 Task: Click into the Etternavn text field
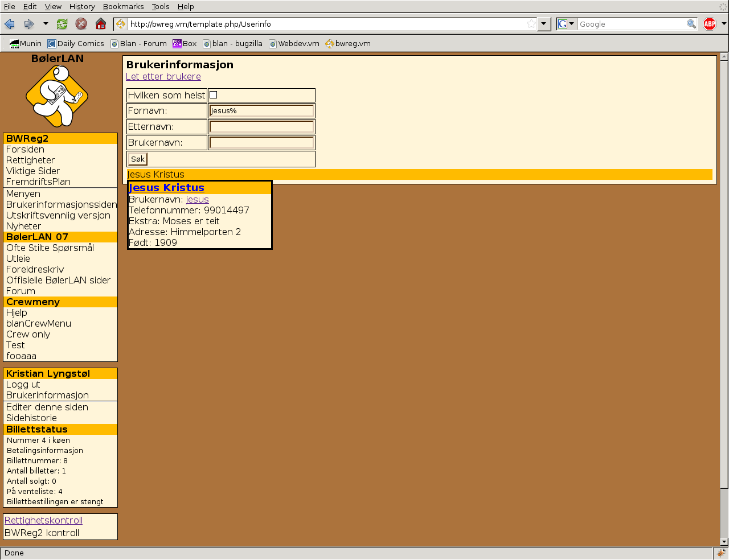261,126
